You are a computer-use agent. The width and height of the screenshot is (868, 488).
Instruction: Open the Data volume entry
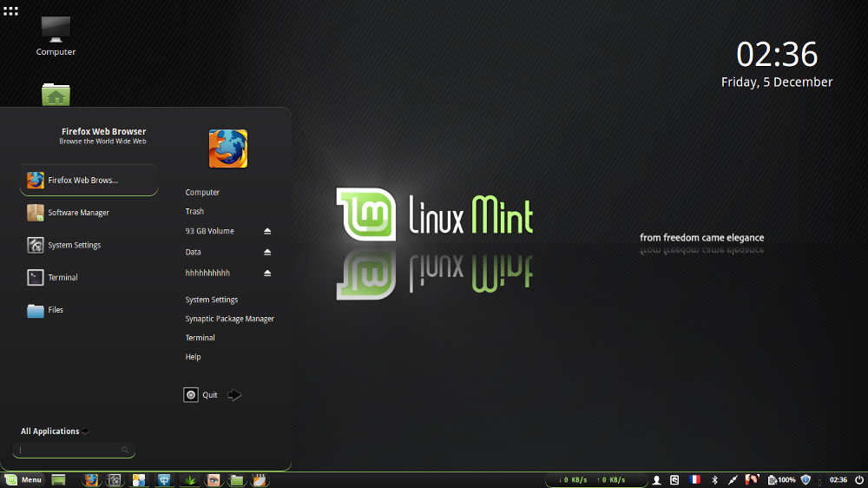point(193,252)
